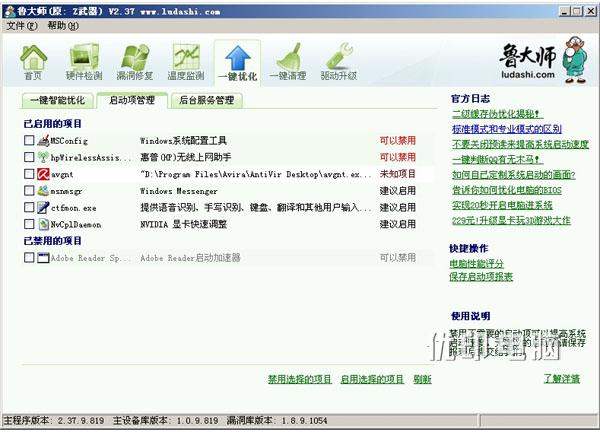Viewport: 600px width, 432px height.
Task: Open 二级缓存伪优化揭秘 log link
Action: (x=497, y=114)
